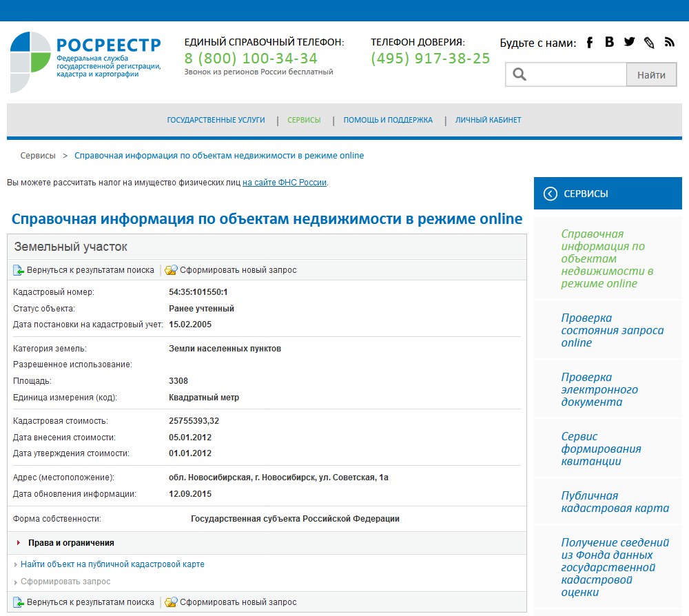Open the RSS feed icon
The height and width of the screenshot is (616, 689).
coord(669,43)
